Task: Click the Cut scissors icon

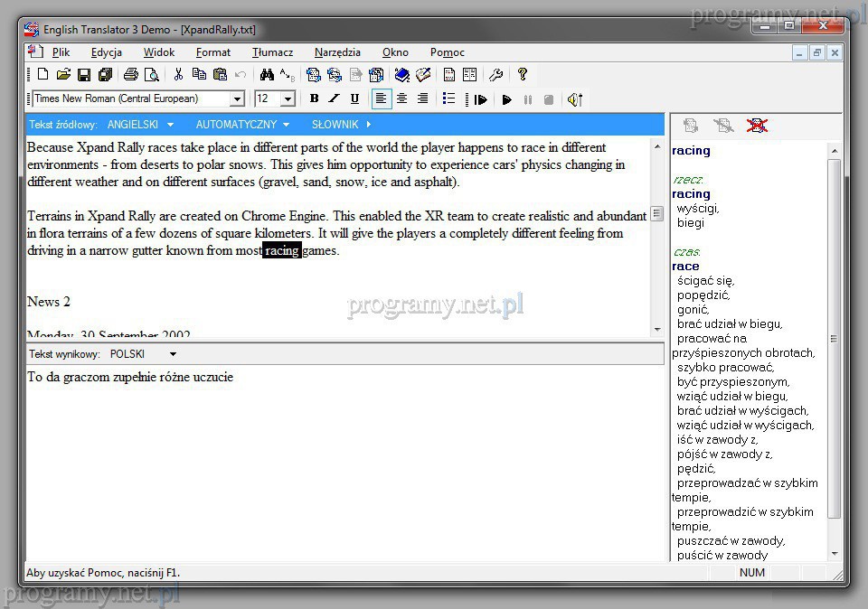Action: tap(178, 75)
